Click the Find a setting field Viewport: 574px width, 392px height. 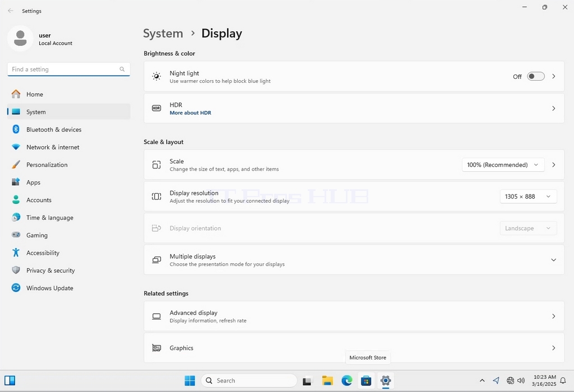click(69, 69)
